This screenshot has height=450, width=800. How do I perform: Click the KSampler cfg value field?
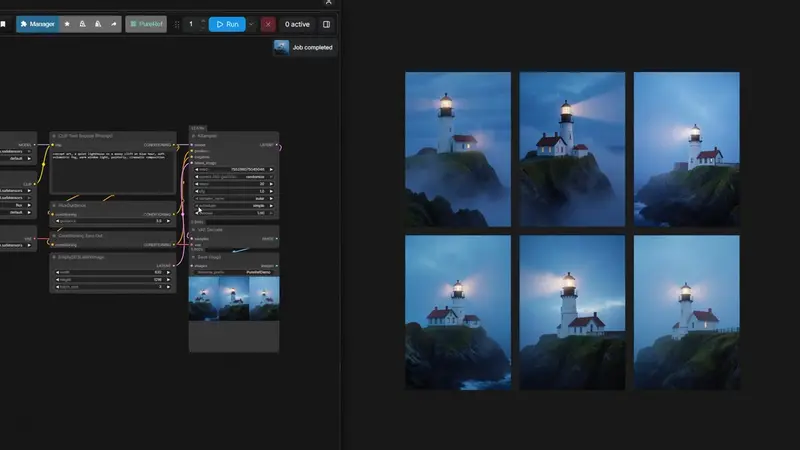pyautogui.click(x=234, y=191)
